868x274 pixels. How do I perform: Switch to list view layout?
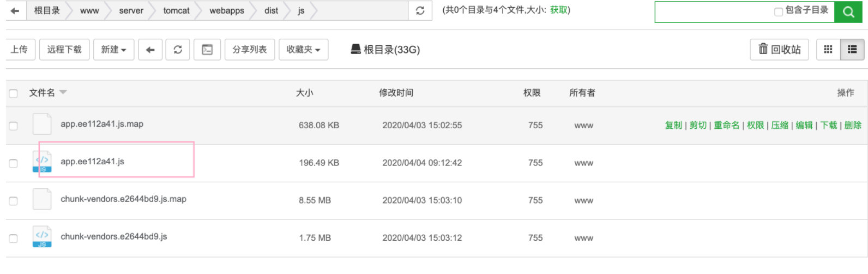tap(852, 50)
